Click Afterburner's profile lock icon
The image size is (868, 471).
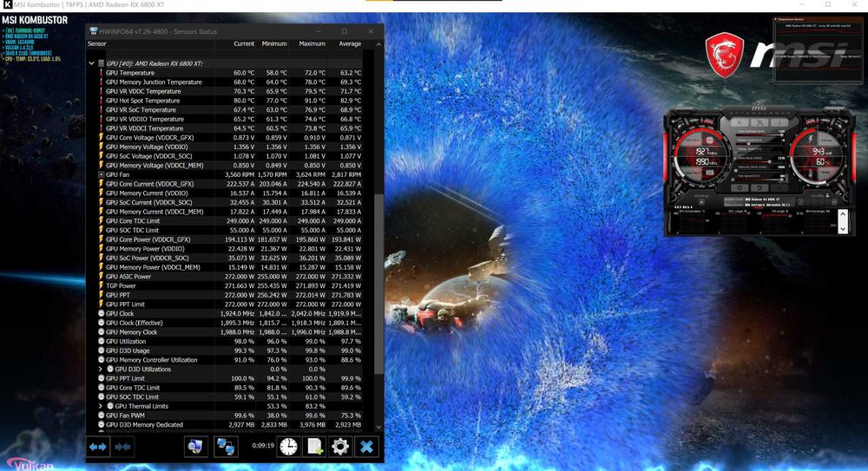click(x=827, y=195)
